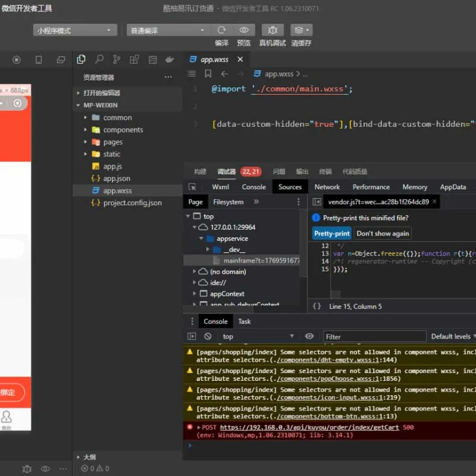This screenshot has height=476, width=476.
Task: Expand the common folder
Action: pyautogui.click(x=117, y=118)
